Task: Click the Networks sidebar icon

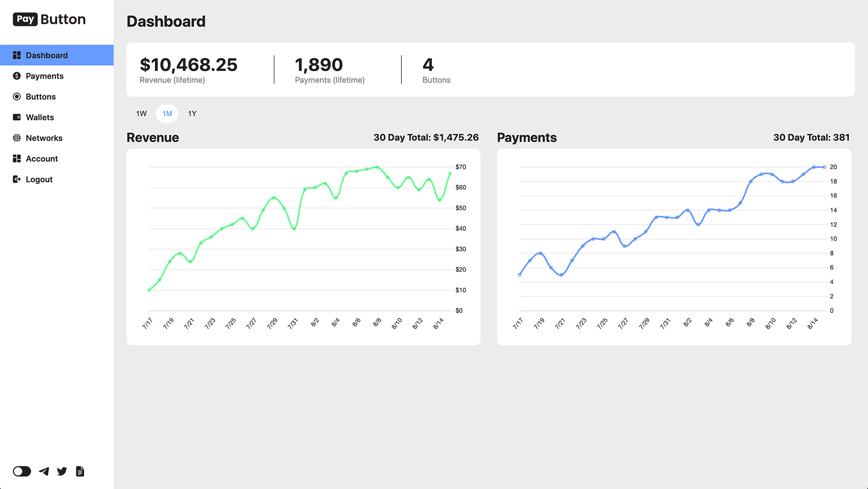Action: coord(16,138)
